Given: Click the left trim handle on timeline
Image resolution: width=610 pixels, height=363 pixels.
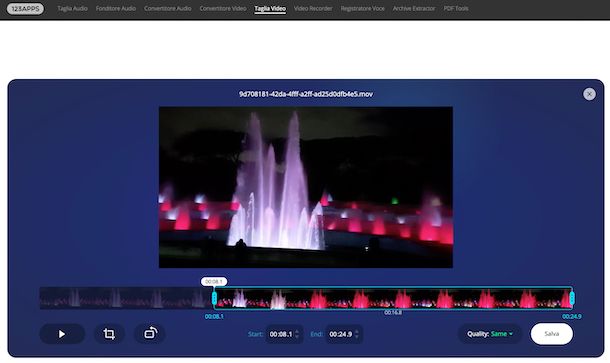Looking at the screenshot, I should [x=214, y=298].
